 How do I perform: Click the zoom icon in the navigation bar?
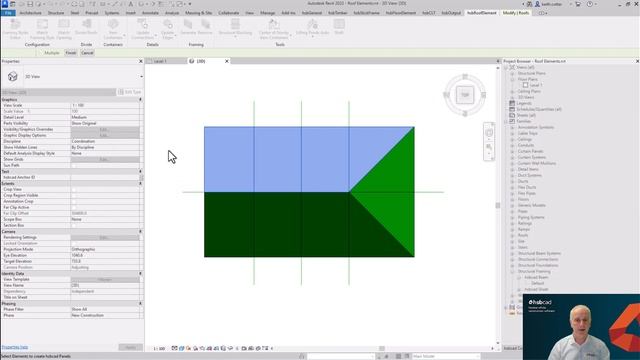(x=489, y=147)
